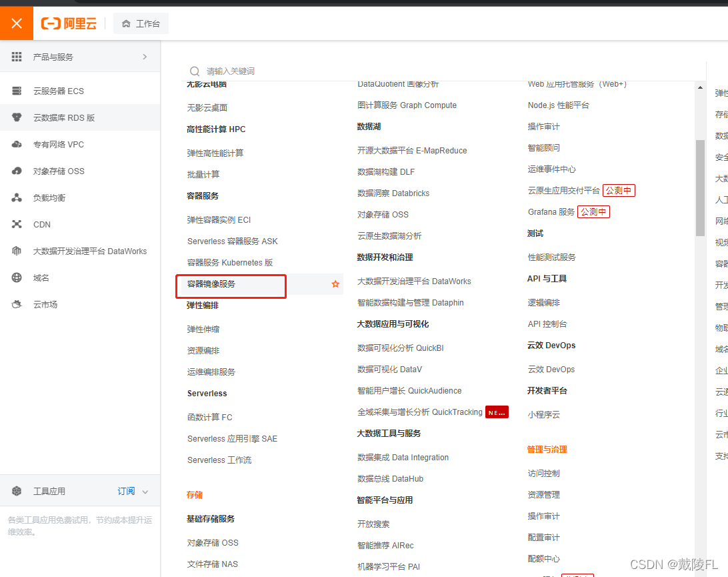
Task: Click the 云数据库 RDS 版 database icon
Action: 17,117
